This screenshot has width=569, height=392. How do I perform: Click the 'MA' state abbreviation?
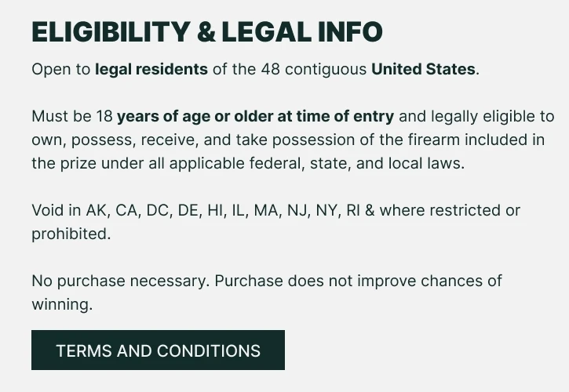pos(268,210)
